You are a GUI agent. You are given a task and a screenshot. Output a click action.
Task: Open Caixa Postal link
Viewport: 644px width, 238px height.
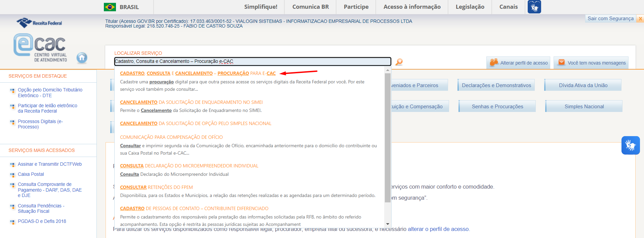(x=31, y=174)
